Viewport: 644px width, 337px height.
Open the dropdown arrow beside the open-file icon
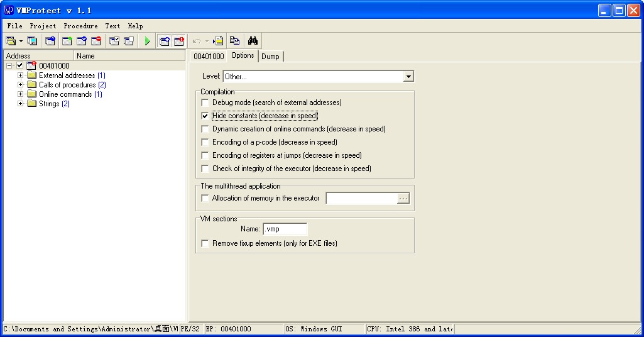[x=21, y=41]
